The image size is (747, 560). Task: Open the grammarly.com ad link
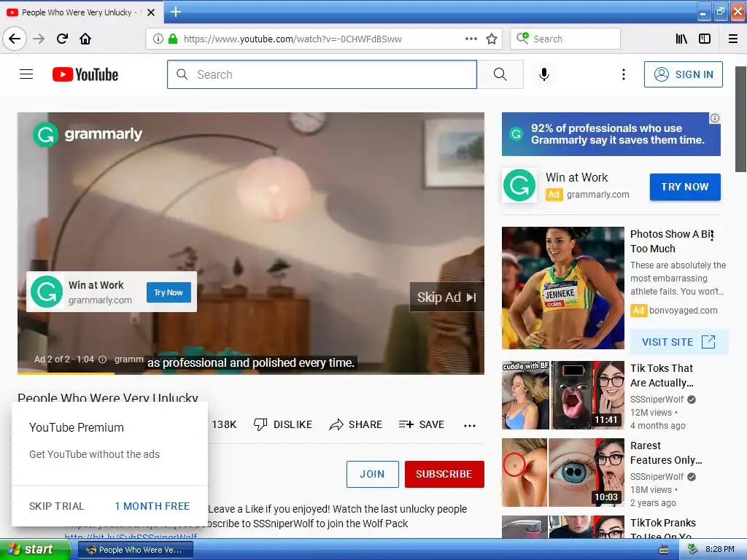pos(598,194)
